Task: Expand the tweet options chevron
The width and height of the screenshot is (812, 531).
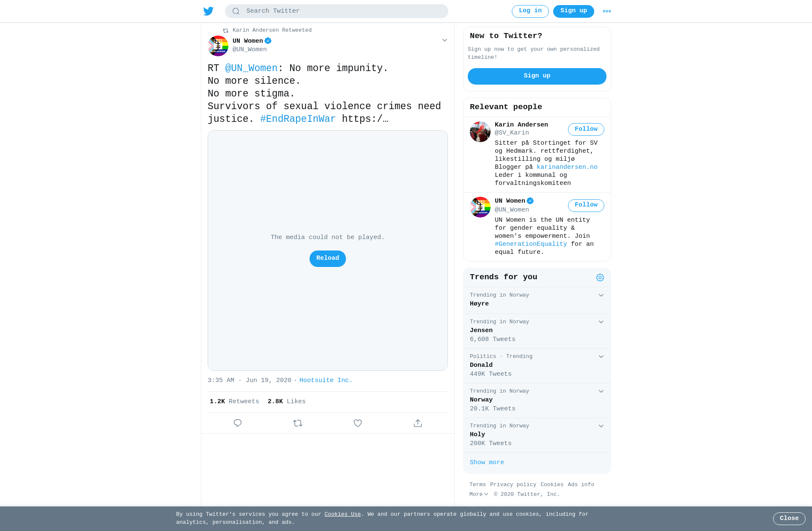Action: coord(444,40)
